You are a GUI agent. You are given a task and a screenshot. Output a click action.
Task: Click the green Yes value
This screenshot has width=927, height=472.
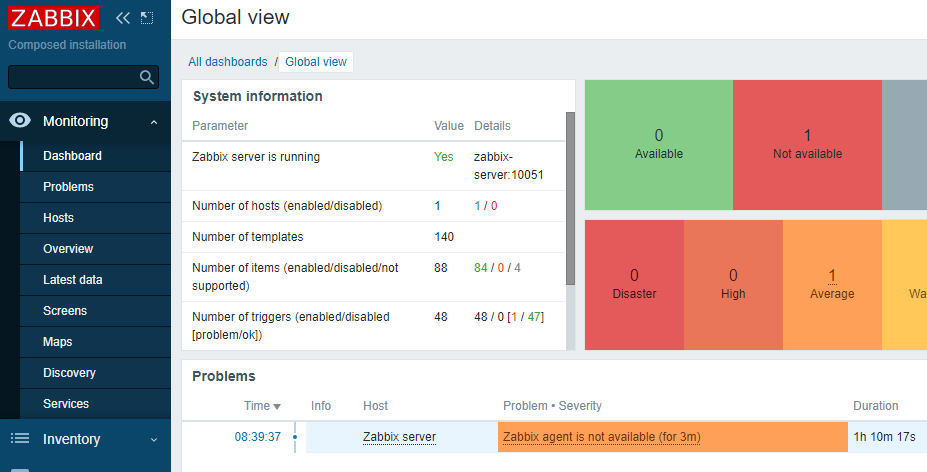(443, 157)
